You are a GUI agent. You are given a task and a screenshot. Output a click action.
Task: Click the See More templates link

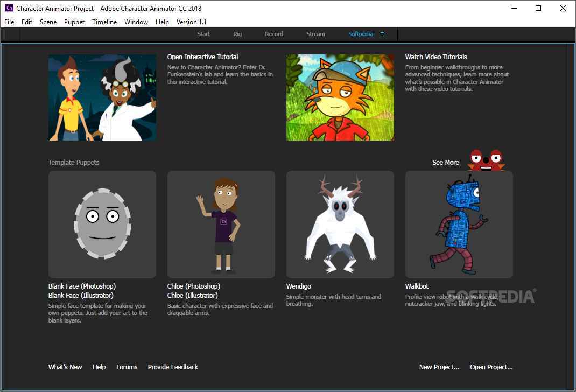click(x=446, y=162)
